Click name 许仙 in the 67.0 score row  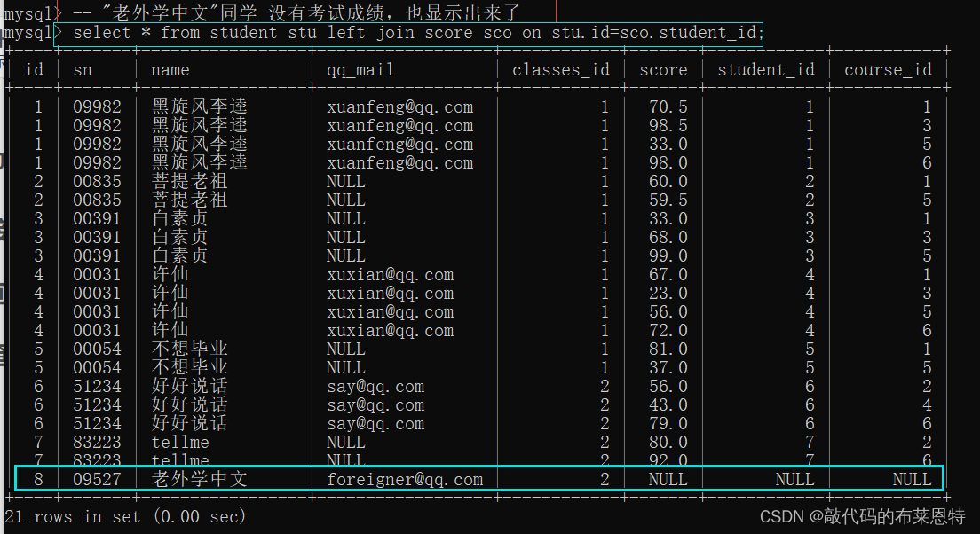pyautogui.click(x=170, y=275)
